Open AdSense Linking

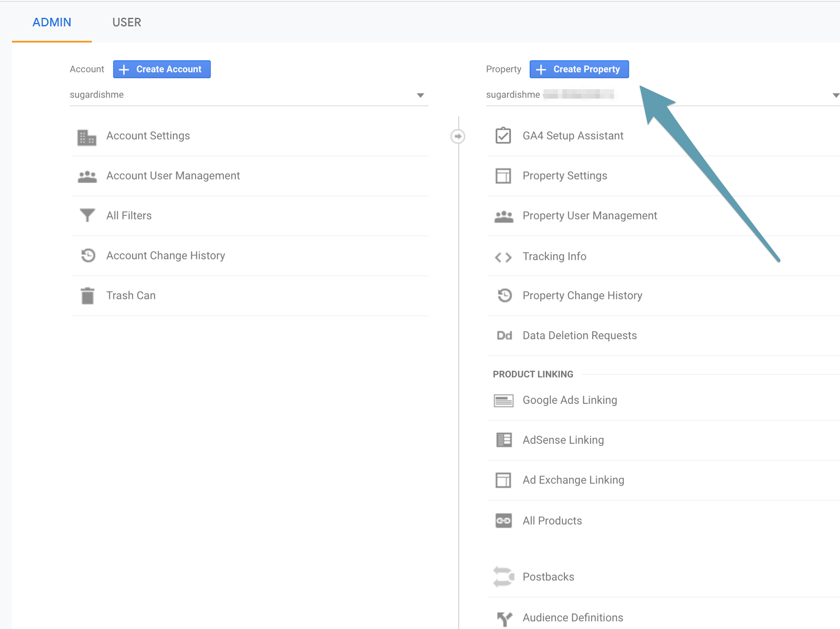(x=563, y=440)
